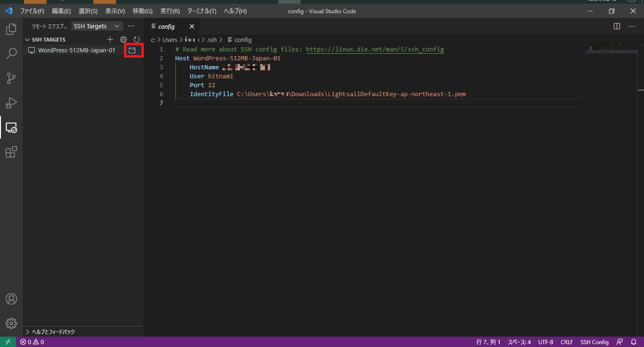644x347 pixels.
Task: Open the Search view icon
Action: pos(11,54)
